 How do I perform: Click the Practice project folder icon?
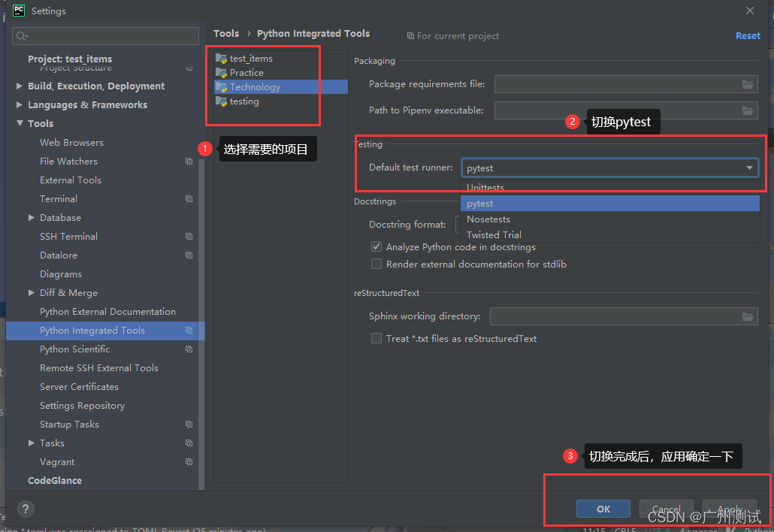[x=221, y=73]
